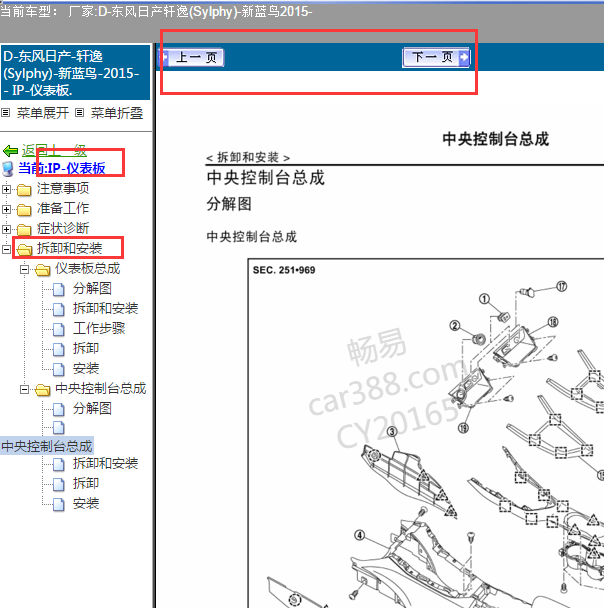604x608 pixels.
Task: Select the 中央控制台总成 folder label
Action: click(101, 388)
